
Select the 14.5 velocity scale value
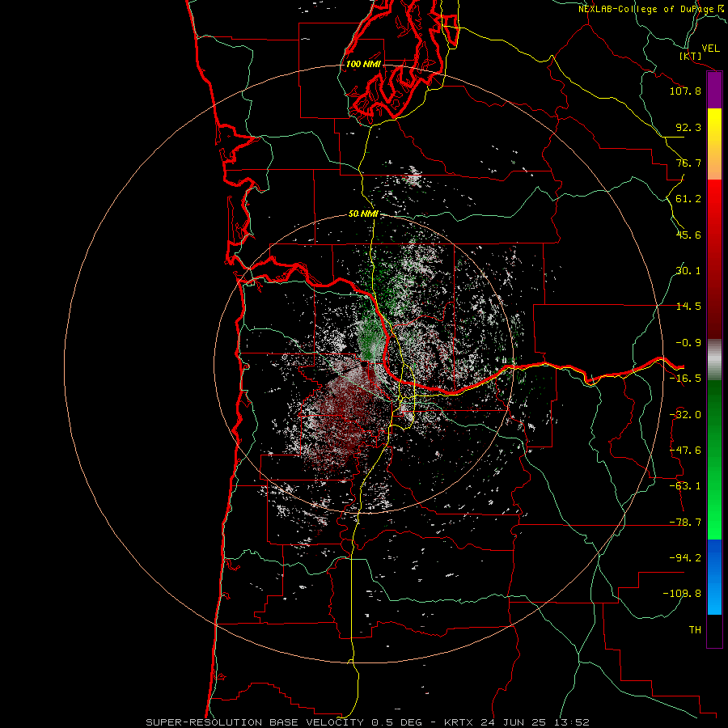tap(688, 307)
